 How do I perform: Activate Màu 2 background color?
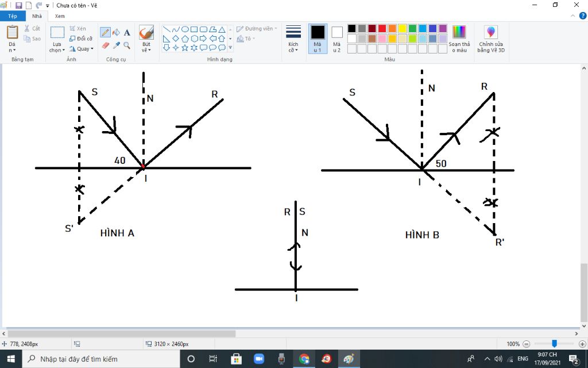coord(336,39)
